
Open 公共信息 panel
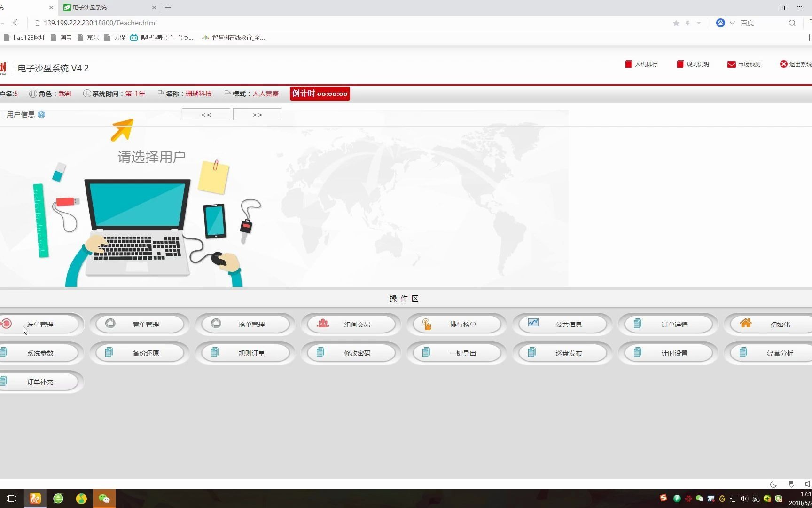(x=562, y=325)
